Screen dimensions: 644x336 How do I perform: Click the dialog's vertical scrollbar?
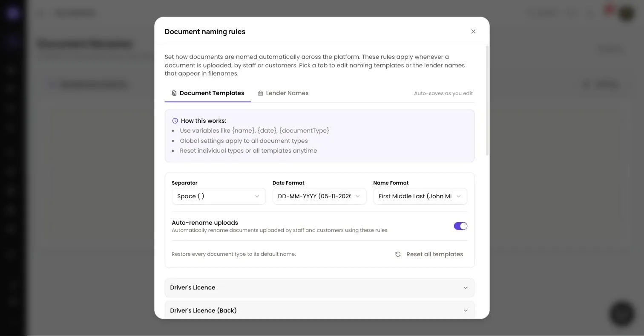487,101
